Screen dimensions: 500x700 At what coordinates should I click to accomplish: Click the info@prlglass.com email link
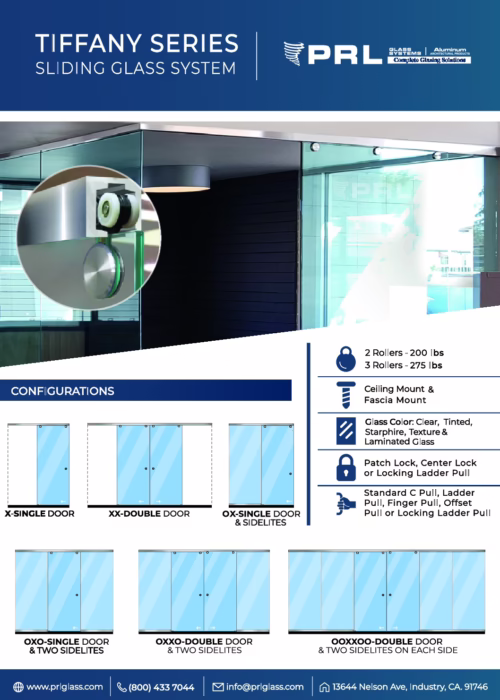265,687
